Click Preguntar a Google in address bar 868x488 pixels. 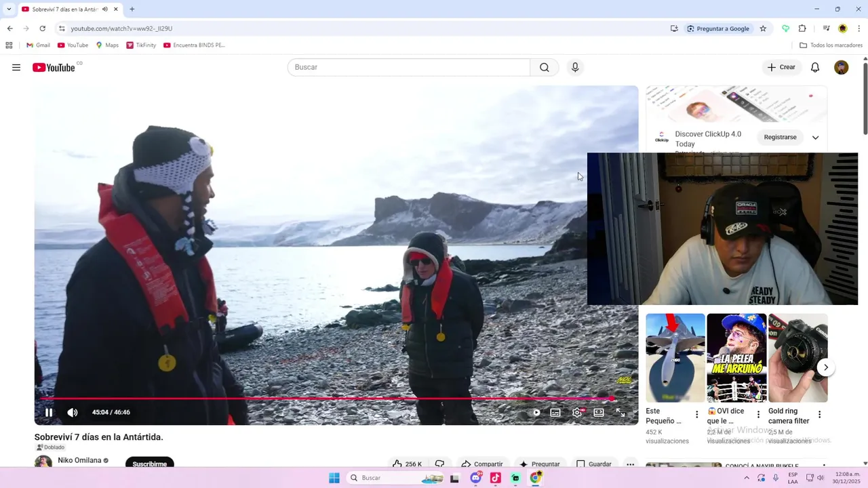(x=718, y=28)
